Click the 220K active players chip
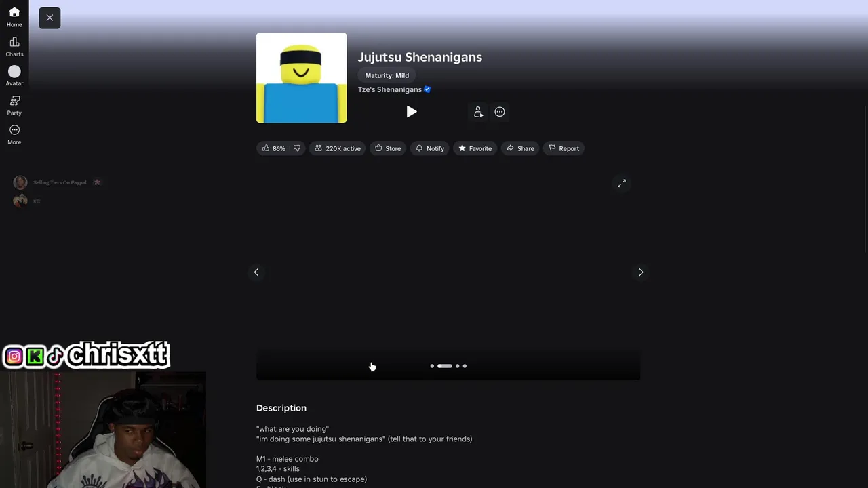Screen dimensions: 868x488 pos(338,148)
